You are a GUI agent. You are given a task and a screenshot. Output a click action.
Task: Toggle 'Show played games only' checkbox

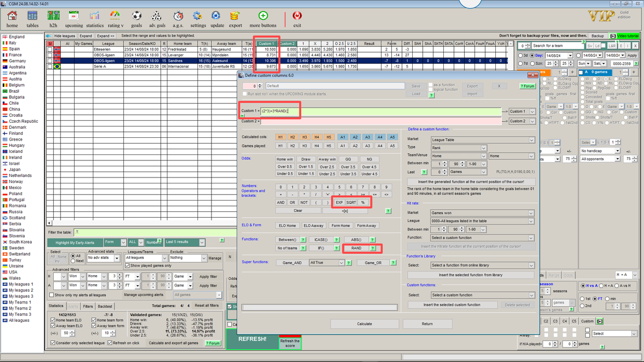point(127,265)
